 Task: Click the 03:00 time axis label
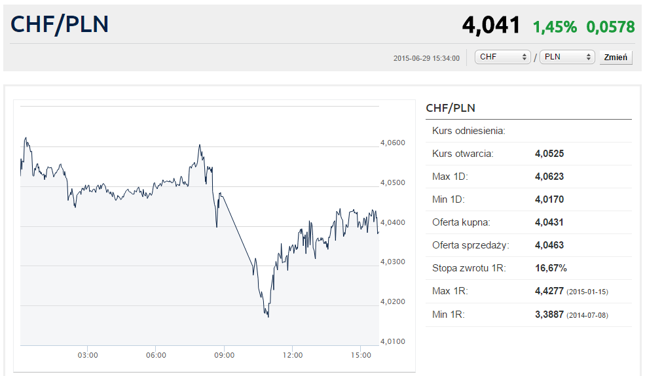88,355
